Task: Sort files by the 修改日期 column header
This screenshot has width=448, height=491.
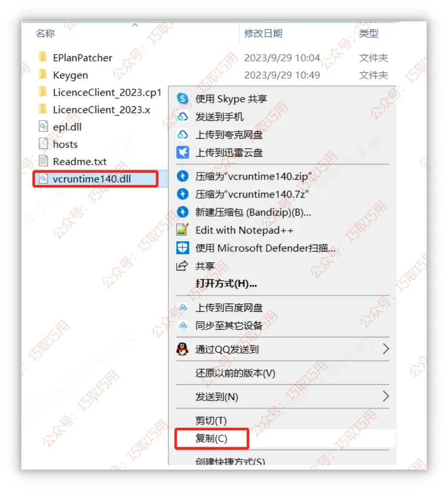Action: [x=263, y=33]
